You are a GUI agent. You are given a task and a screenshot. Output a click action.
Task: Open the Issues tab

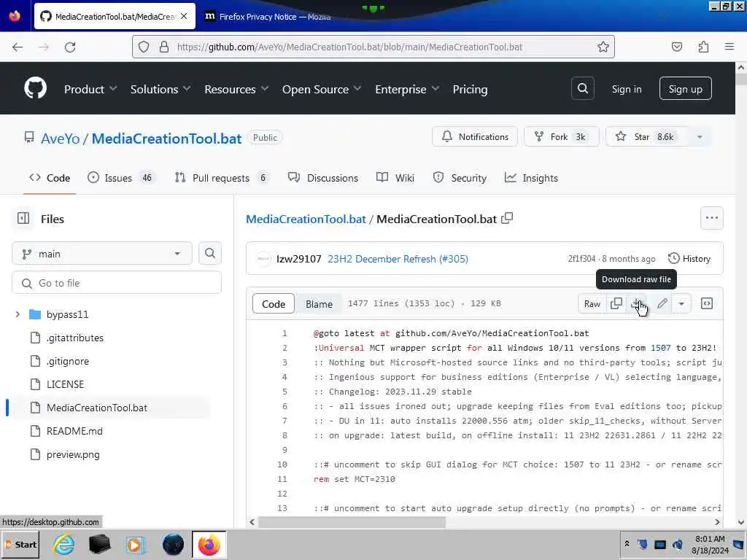point(121,178)
